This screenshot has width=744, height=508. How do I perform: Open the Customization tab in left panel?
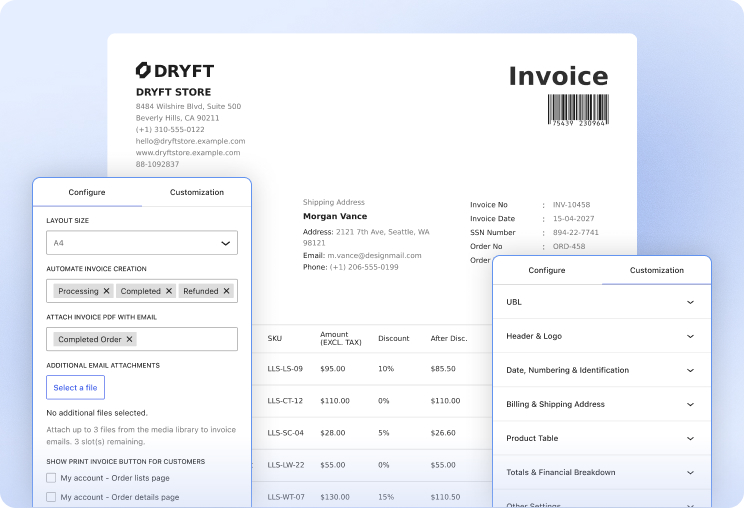(x=197, y=192)
